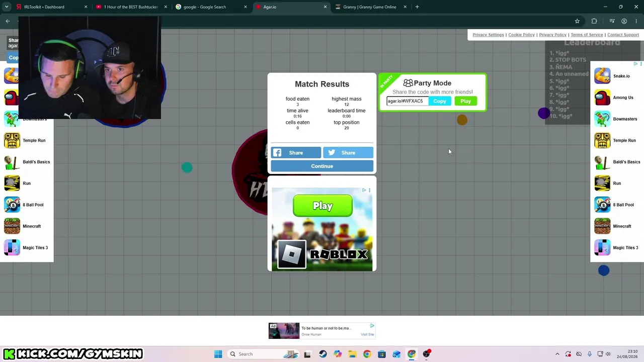This screenshot has height=362, width=644.
Task: Click the Windows taskbar Search box
Action: (x=264, y=354)
